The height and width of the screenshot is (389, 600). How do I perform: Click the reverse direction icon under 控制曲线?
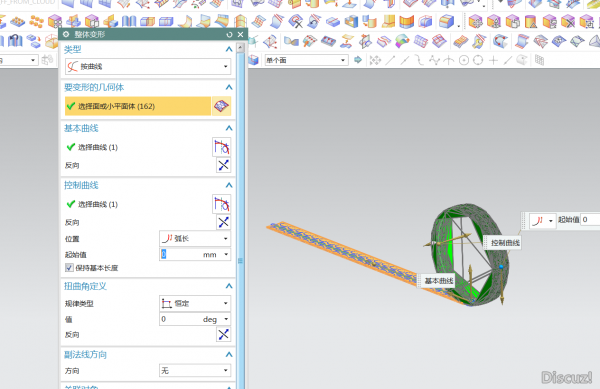(223, 222)
